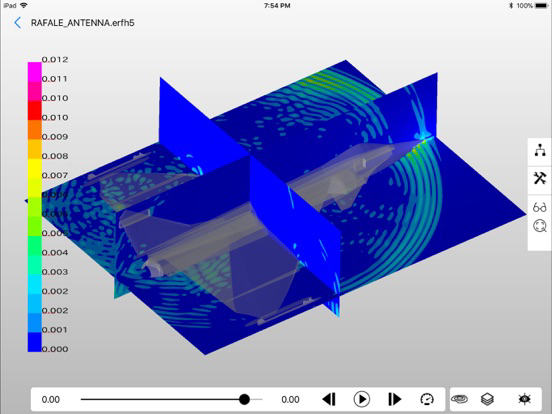Select the red legend color band

pyautogui.click(x=34, y=111)
